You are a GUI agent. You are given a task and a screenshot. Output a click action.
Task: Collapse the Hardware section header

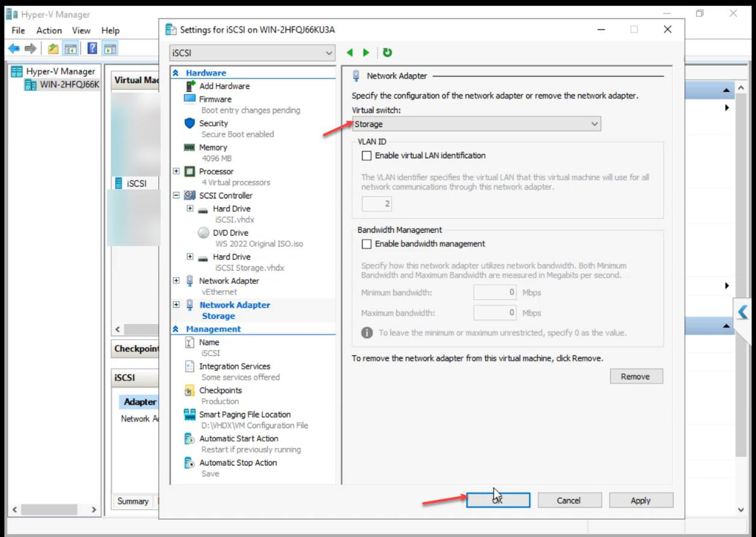tap(176, 73)
